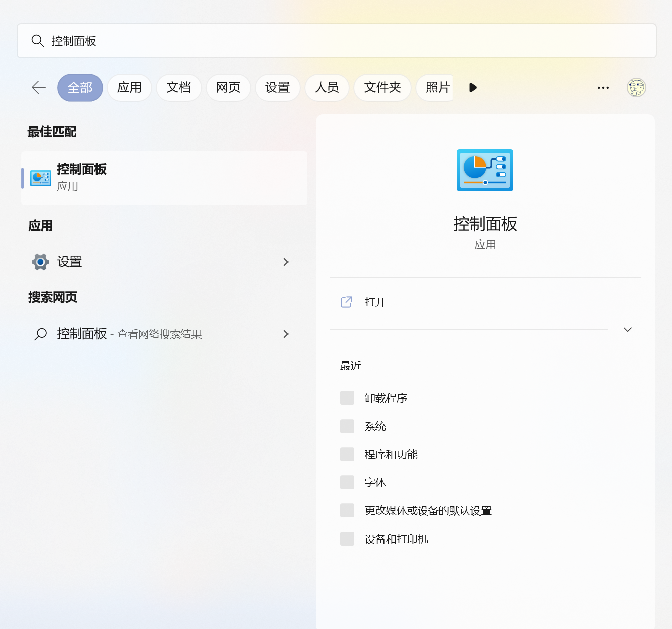
Task: Open recent item 程序和功能
Action: coord(391,454)
